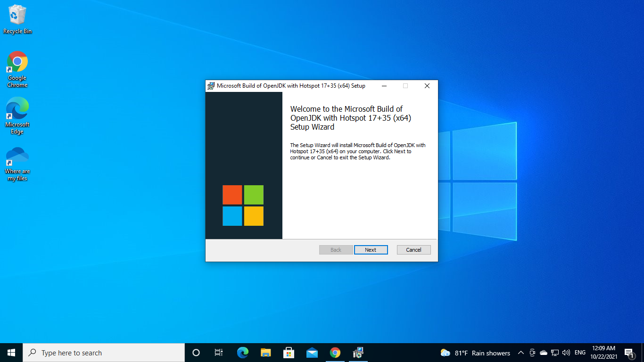Open Microsoft Store from the taskbar

pyautogui.click(x=289, y=353)
